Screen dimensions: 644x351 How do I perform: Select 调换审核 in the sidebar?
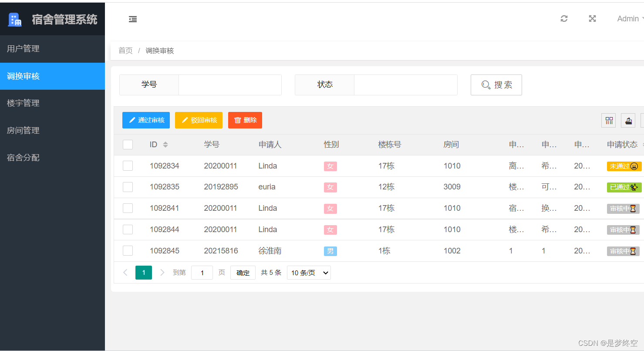coord(52,76)
